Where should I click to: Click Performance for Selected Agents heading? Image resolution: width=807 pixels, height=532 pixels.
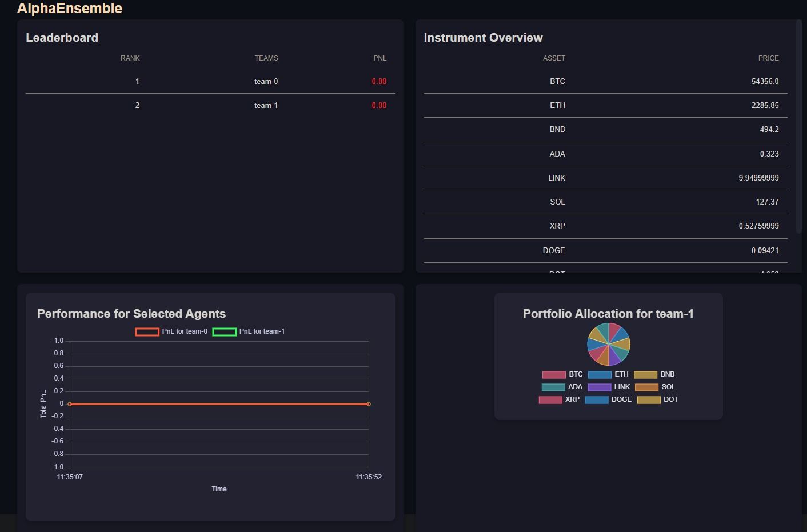131,314
